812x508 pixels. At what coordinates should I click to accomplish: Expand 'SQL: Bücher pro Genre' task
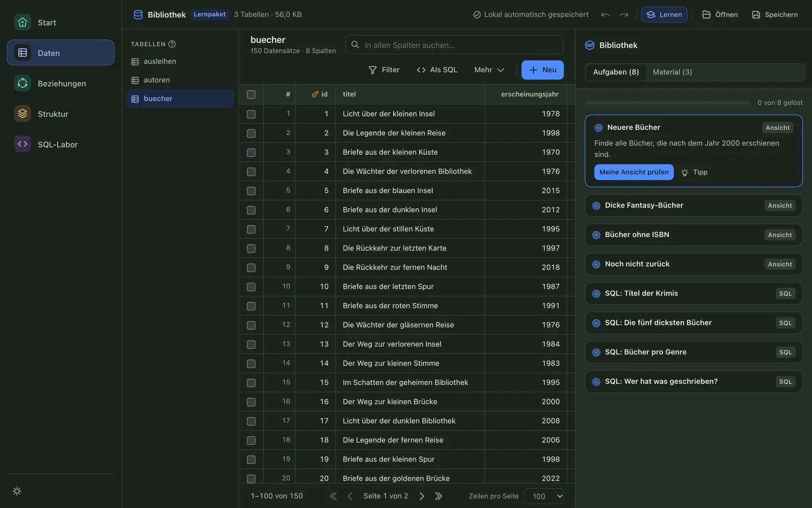[694, 352]
